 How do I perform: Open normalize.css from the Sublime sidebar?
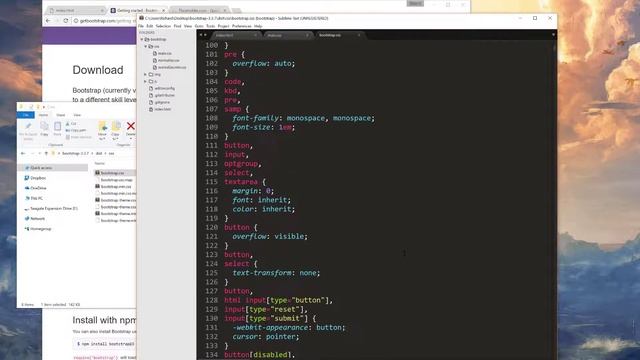[x=168, y=60]
